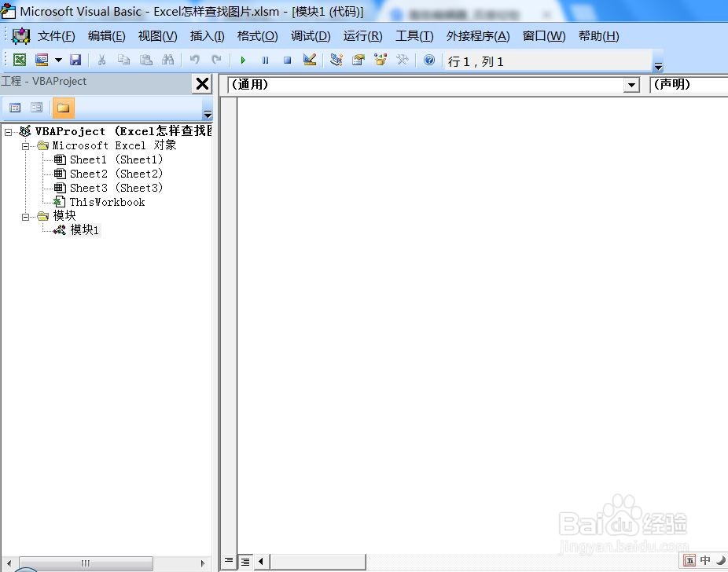Open Object Browser toolbar icon
This screenshot has height=572, width=728.
click(x=381, y=60)
